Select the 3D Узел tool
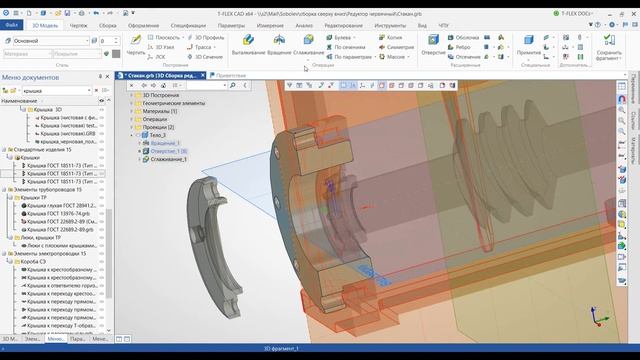The width and height of the screenshot is (640, 360). click(161, 47)
